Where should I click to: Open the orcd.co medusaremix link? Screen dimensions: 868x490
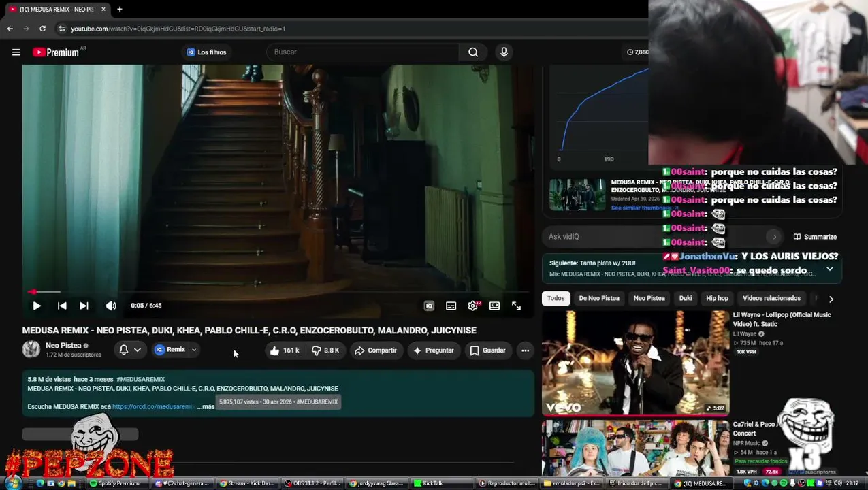tap(153, 406)
